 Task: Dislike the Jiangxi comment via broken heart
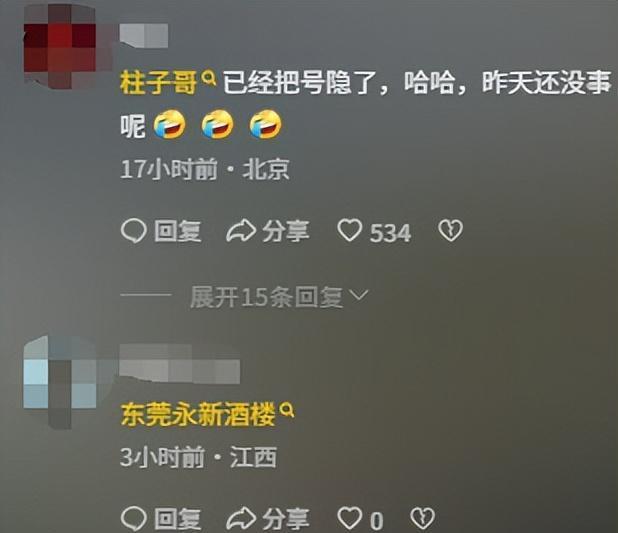423,518
